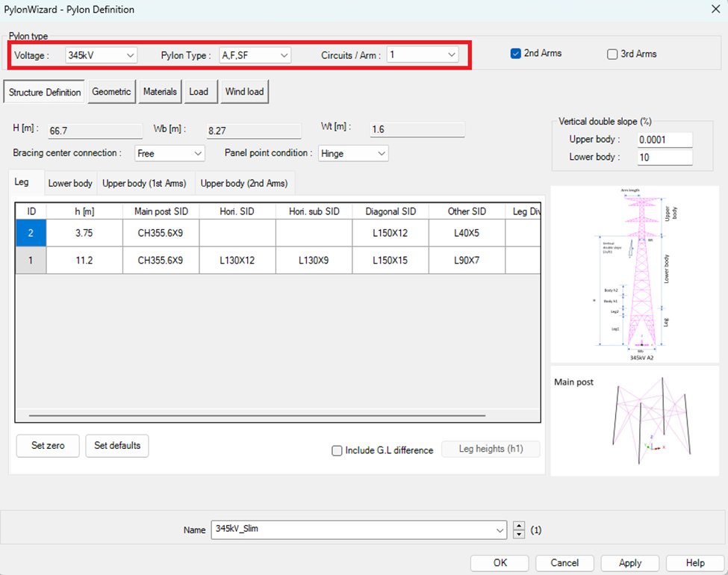Click the Set zero button

point(48,446)
